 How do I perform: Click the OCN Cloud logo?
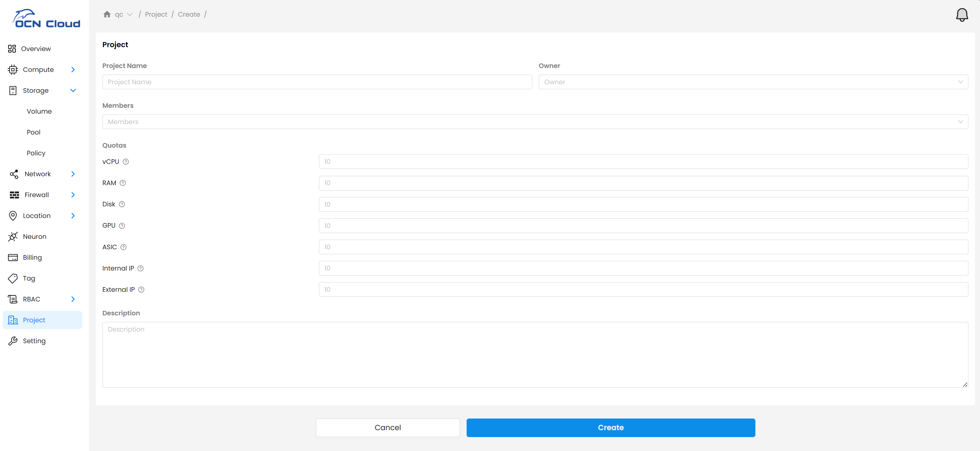pyautogui.click(x=46, y=19)
